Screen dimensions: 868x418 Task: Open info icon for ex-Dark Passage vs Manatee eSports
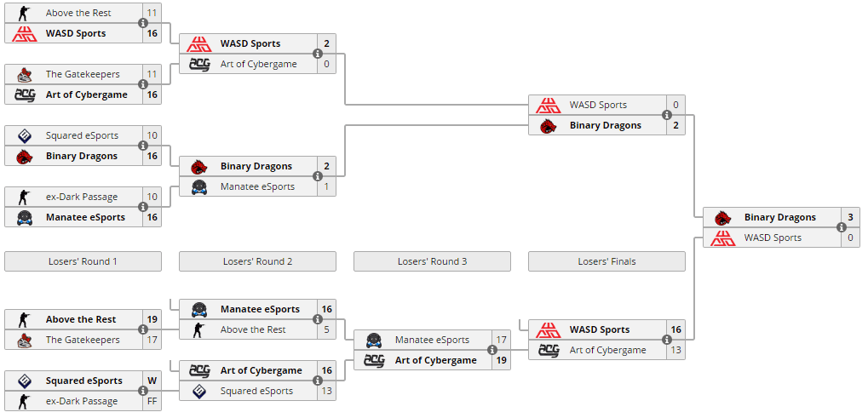[x=143, y=208]
